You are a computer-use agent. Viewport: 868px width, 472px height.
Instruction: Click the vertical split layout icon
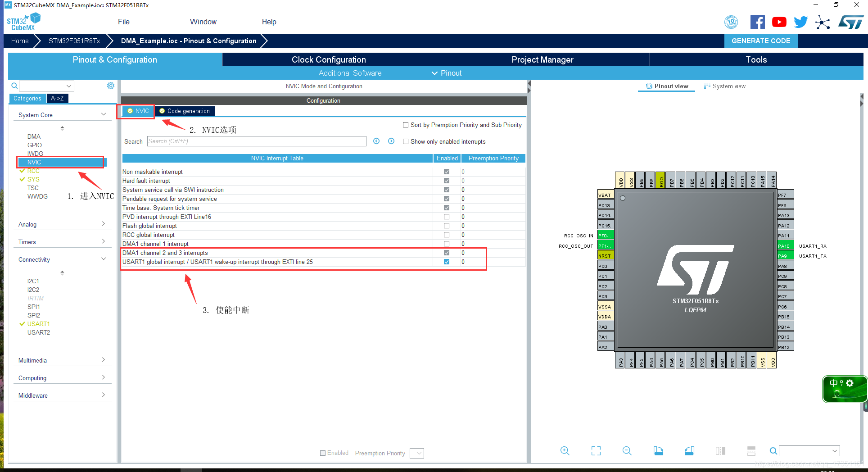[720, 451]
